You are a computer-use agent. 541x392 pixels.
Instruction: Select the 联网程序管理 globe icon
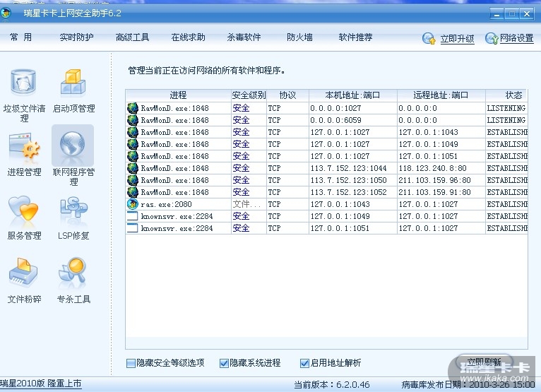[x=73, y=145]
